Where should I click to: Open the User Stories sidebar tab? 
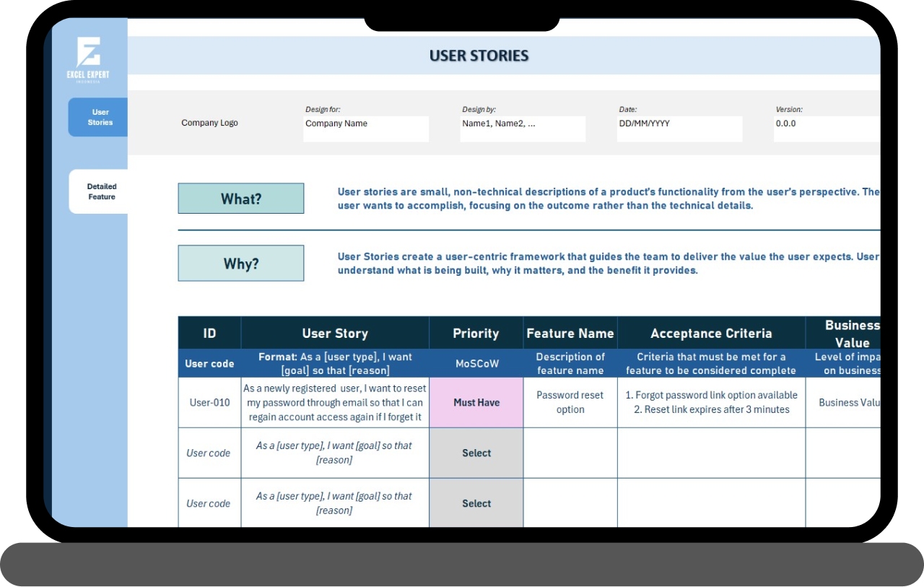click(98, 117)
